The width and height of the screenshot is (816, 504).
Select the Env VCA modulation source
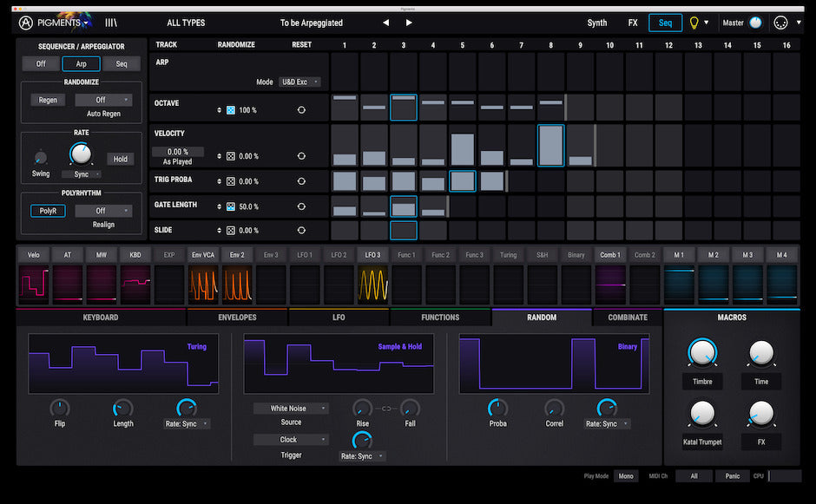pyautogui.click(x=204, y=254)
